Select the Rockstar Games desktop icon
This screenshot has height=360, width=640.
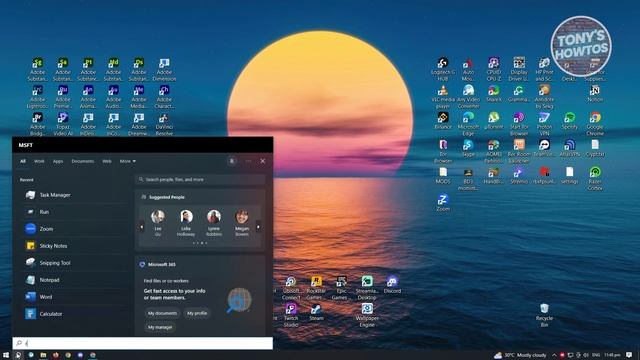coord(316,288)
